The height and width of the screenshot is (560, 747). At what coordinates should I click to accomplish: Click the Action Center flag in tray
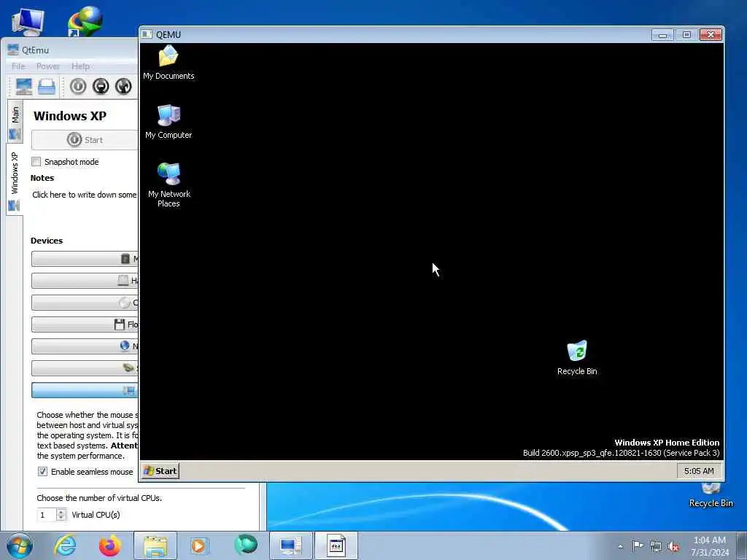(x=638, y=546)
